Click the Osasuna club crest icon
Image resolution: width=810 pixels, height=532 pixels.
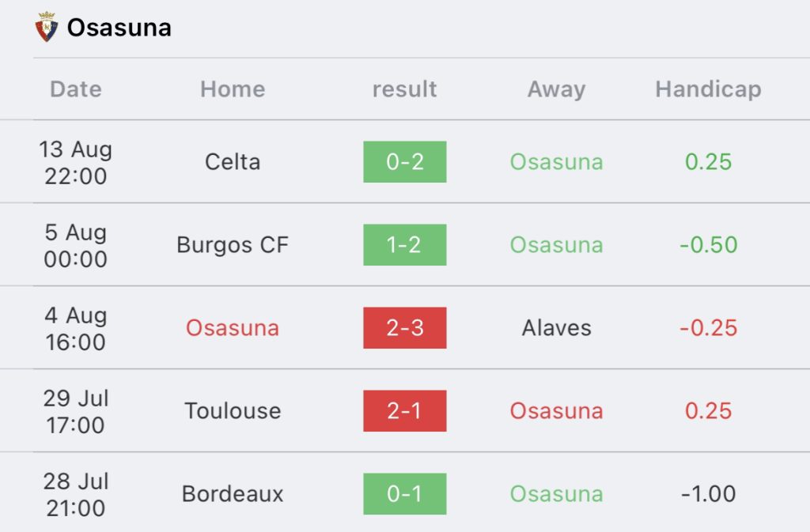click(47, 28)
